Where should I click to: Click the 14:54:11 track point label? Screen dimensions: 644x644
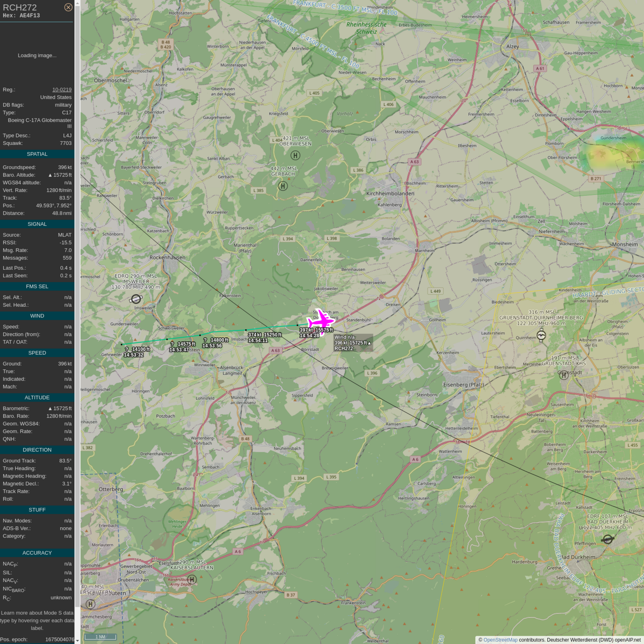(x=258, y=340)
